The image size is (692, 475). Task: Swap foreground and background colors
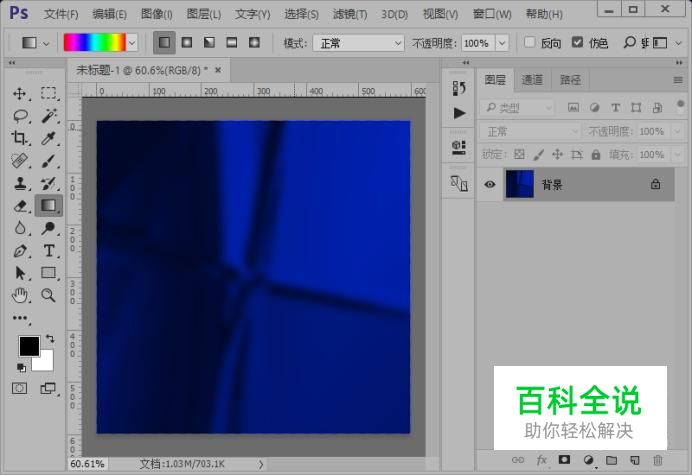pyautogui.click(x=50, y=339)
